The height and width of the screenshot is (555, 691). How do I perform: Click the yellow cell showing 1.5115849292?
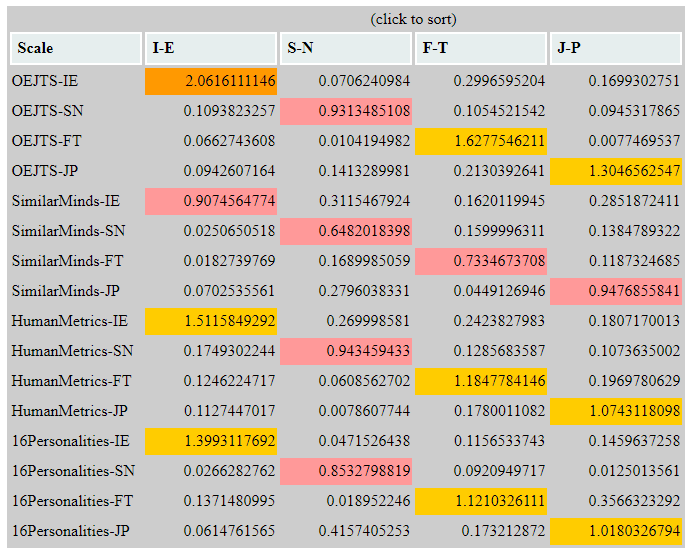(211, 321)
